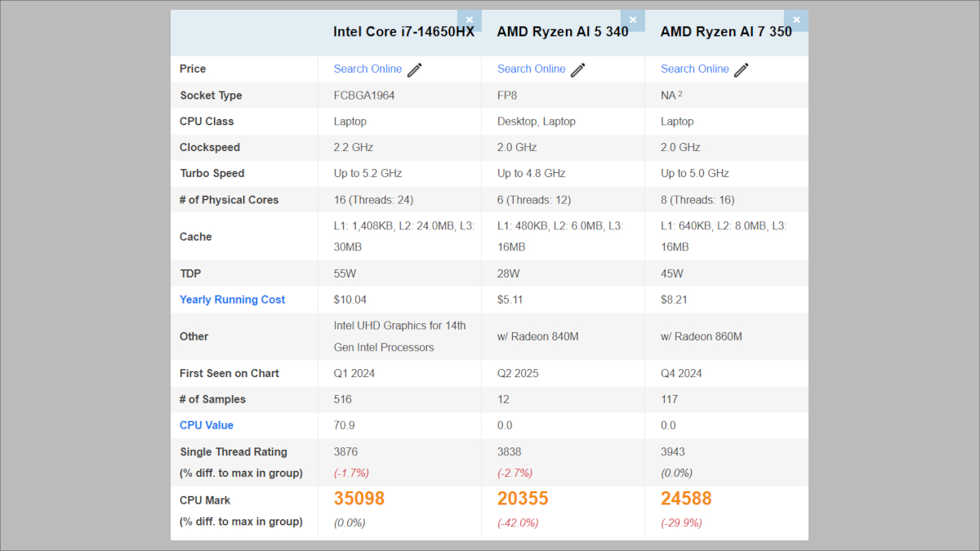980x551 pixels.
Task: Click the Single Thread Rating 3943 for Ryzen AI 7
Action: coord(671,451)
